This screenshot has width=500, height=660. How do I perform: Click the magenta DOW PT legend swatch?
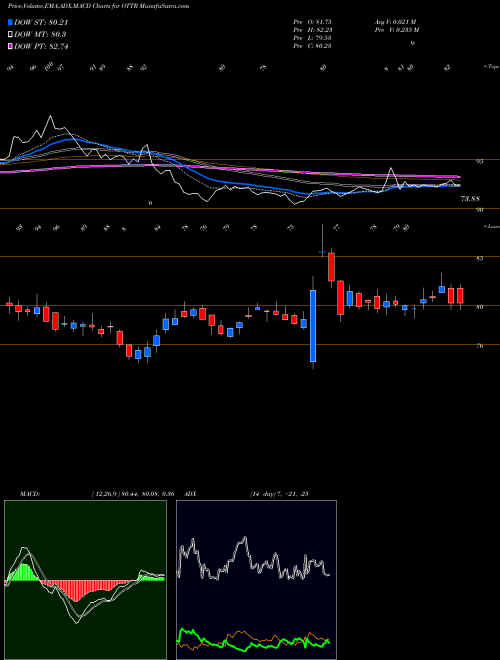tap(10, 46)
